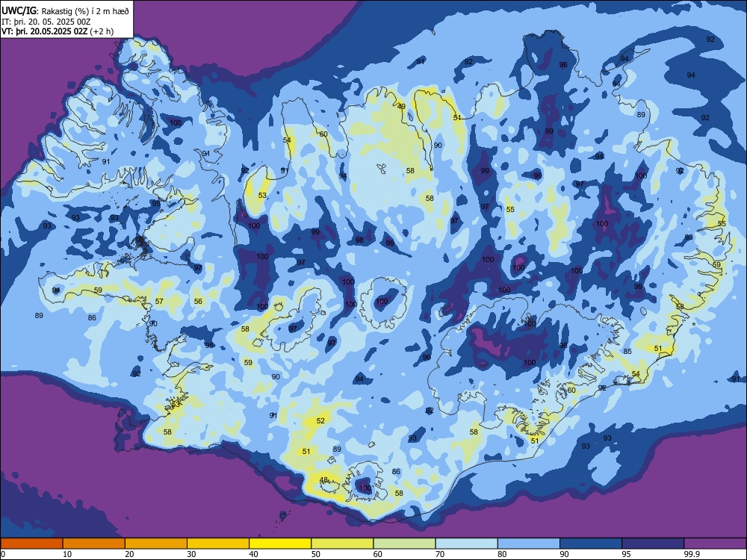Click the dark orange 0–10 legend swatch

31,544
